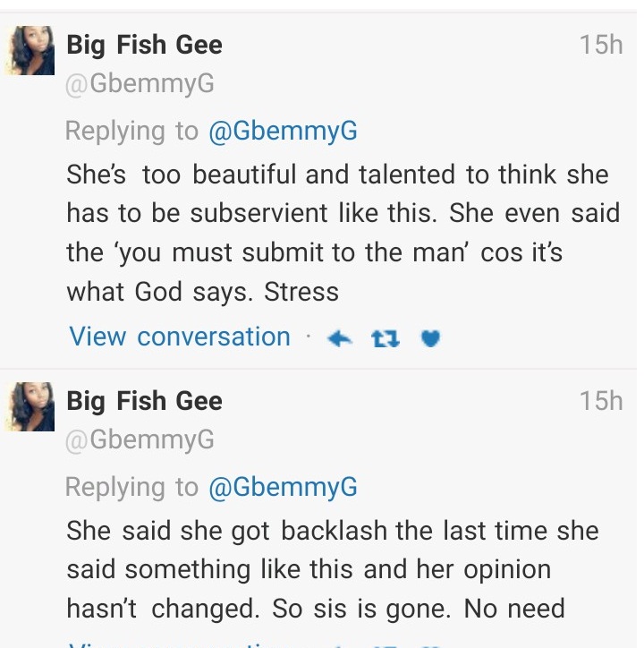Click the blue @GbemmyG mention in the first tweet
This screenshot has height=648, width=644.
coord(283,131)
